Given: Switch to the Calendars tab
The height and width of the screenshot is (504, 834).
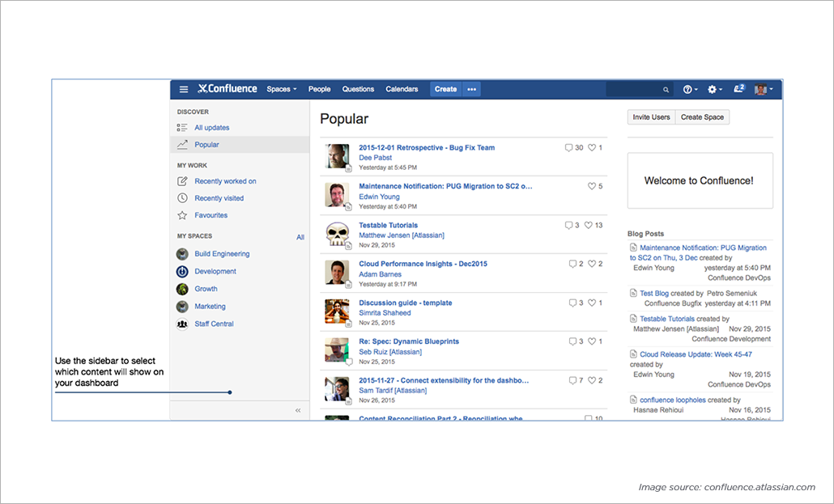Looking at the screenshot, I should pos(402,89).
